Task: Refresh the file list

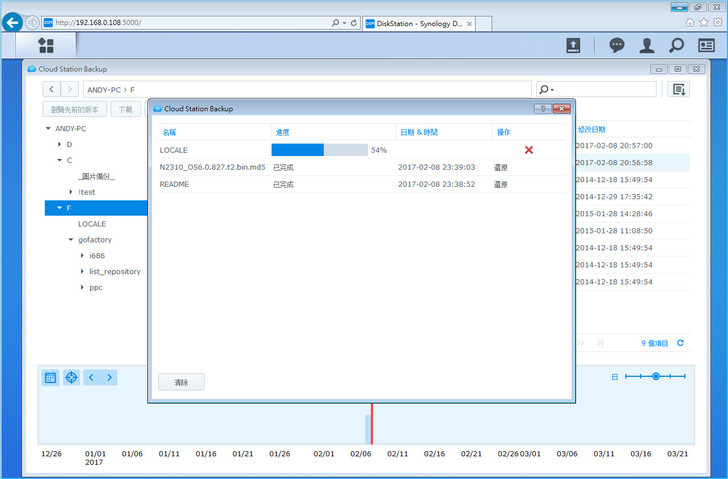Action: coord(681,343)
